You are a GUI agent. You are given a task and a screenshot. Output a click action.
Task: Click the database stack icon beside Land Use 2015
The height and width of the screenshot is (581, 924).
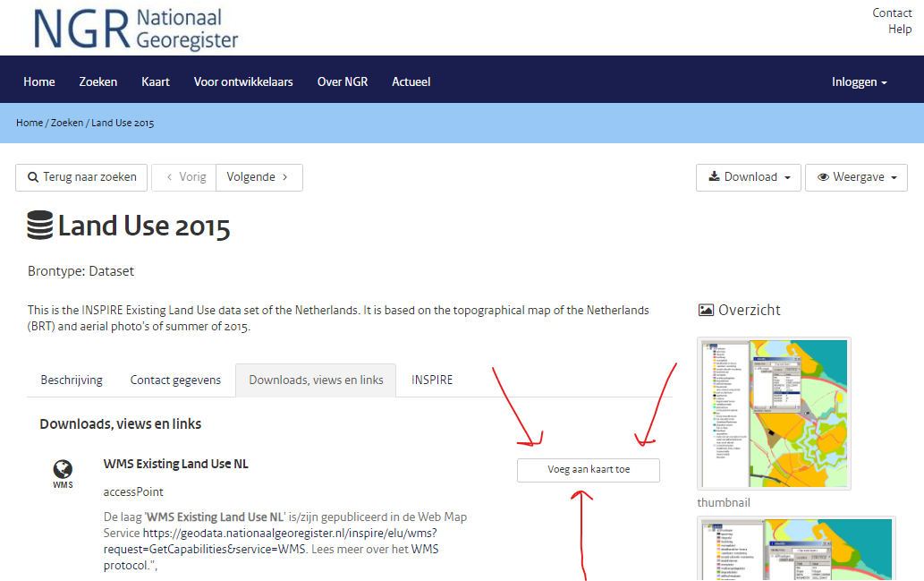tap(40, 226)
